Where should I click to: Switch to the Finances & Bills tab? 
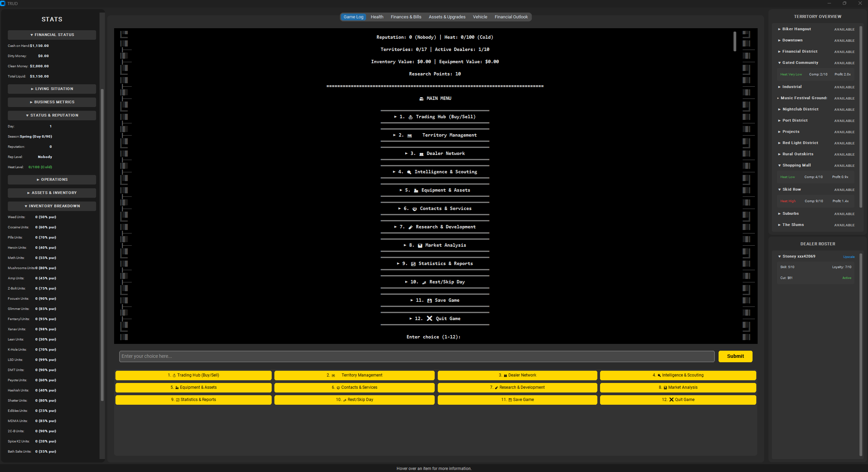coord(406,17)
